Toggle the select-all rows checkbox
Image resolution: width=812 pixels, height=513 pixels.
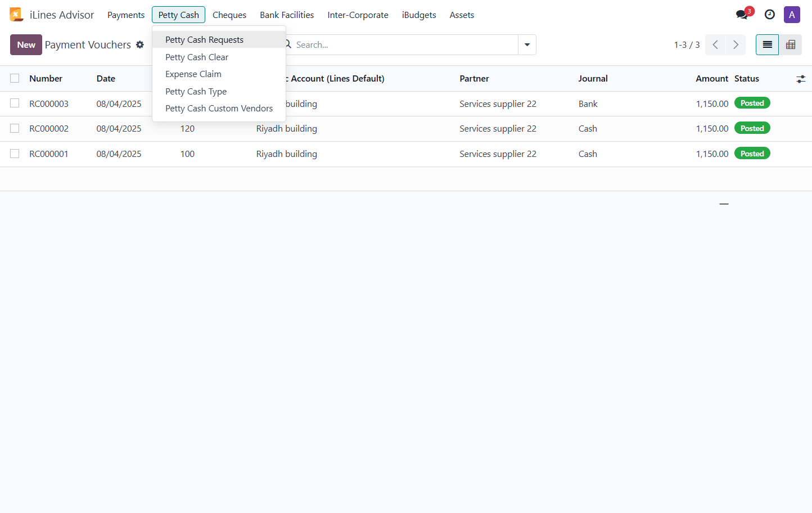[x=15, y=78]
